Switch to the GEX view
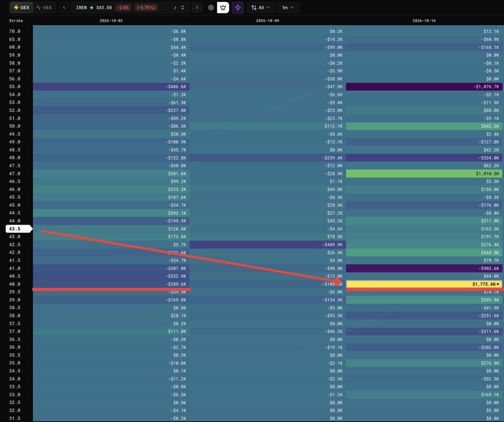 [x=21, y=8]
